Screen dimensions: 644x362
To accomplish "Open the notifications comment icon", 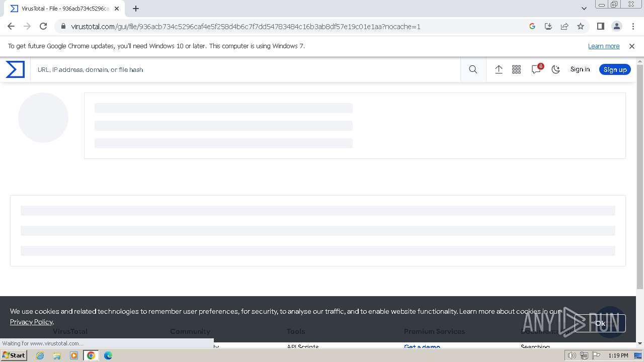I will (536, 69).
